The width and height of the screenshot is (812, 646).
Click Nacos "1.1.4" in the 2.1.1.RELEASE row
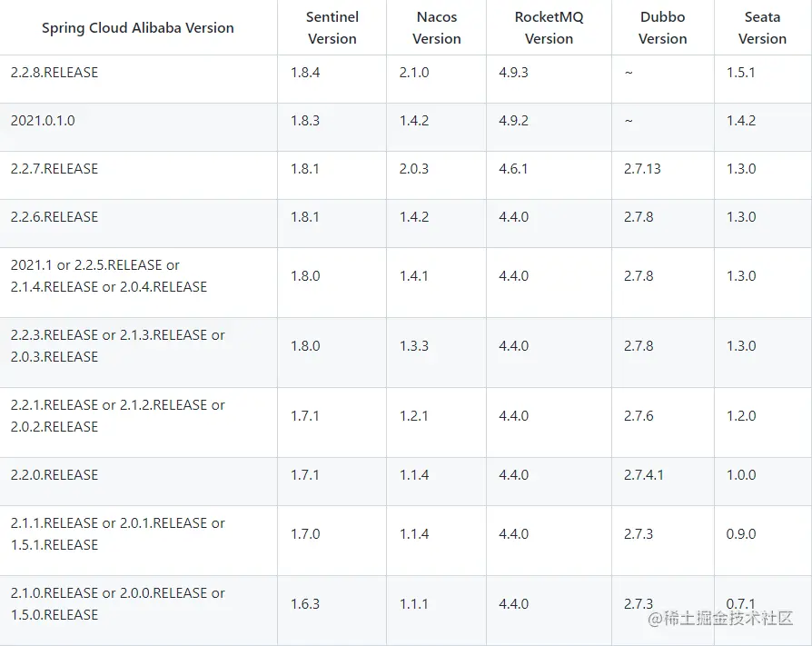tap(414, 534)
